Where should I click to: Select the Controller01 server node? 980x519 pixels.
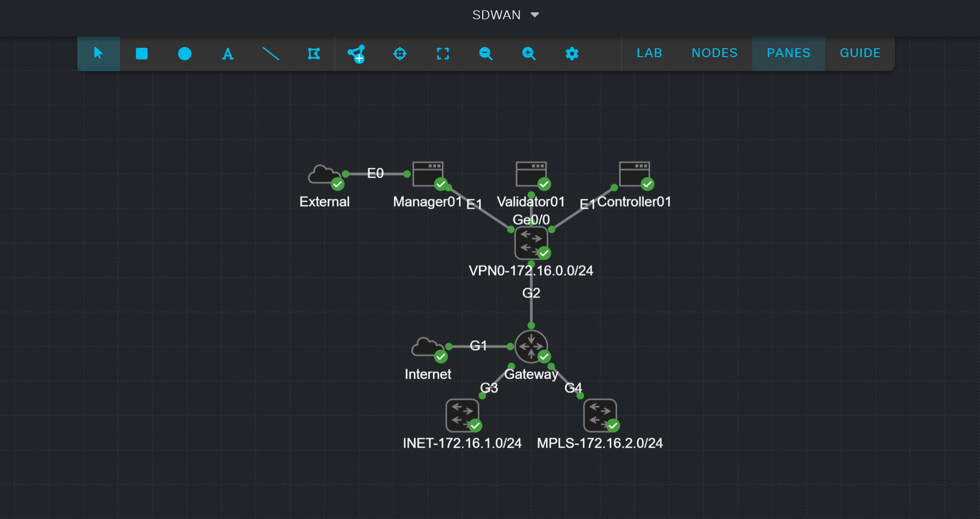(635, 175)
